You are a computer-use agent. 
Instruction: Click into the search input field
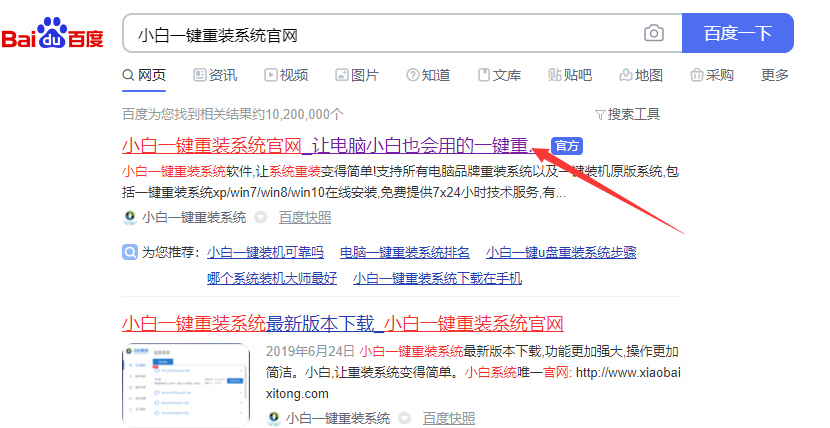(380, 34)
